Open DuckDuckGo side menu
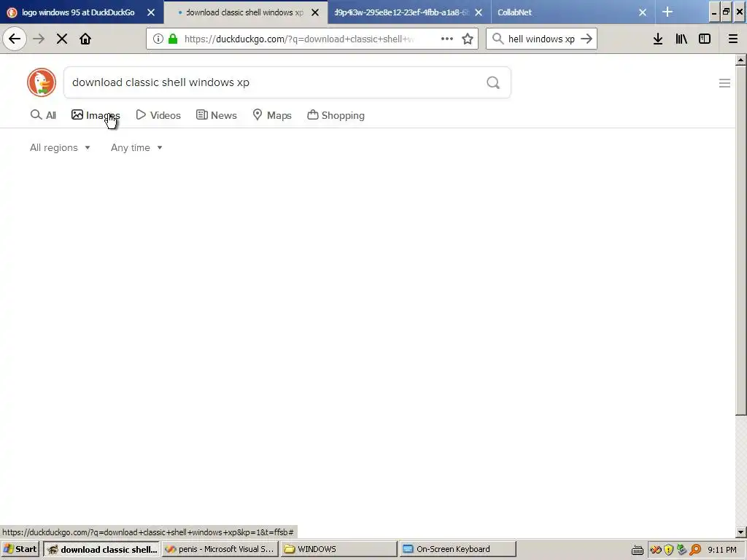The width and height of the screenshot is (747, 560). pos(724,83)
